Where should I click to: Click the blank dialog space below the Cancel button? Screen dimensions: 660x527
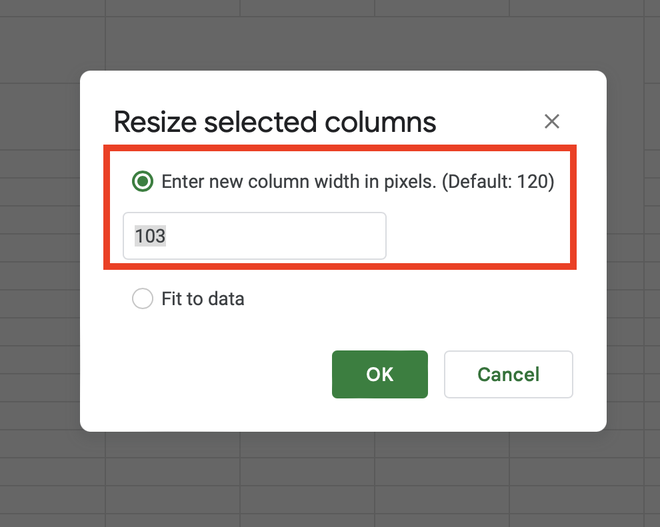[x=508, y=414]
